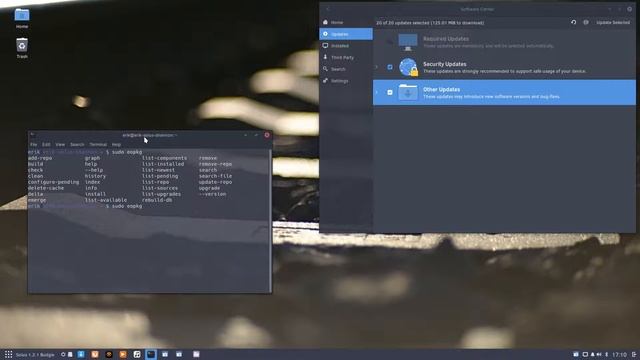Open the notifications bell tray icon

(593, 354)
